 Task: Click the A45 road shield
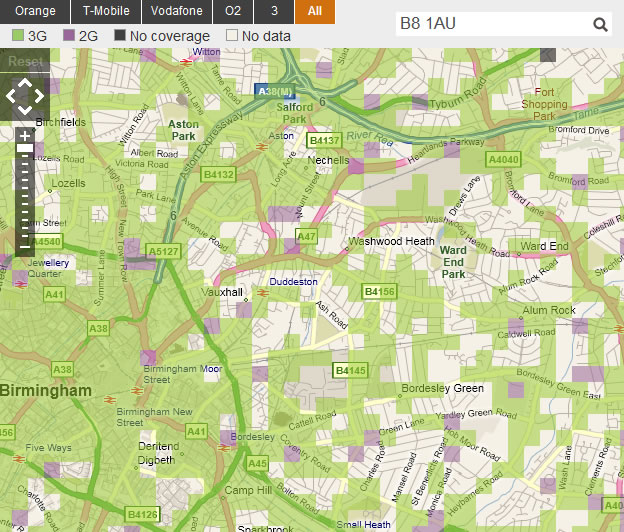(x=257, y=464)
